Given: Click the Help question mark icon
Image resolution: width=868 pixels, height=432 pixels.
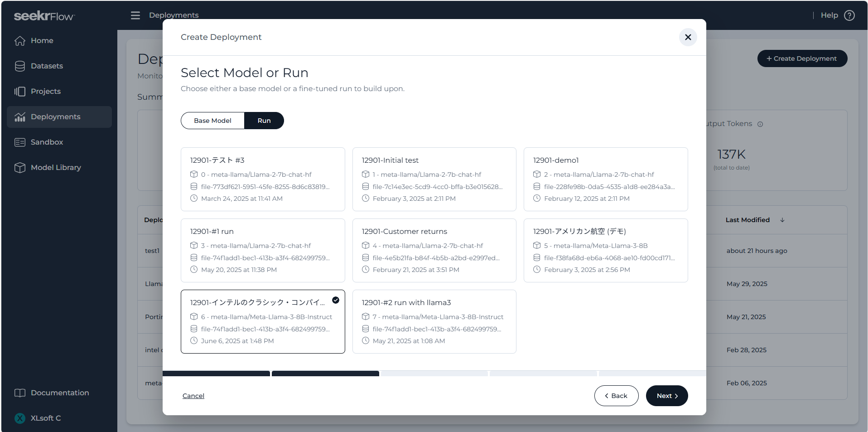Looking at the screenshot, I should pyautogui.click(x=849, y=15).
